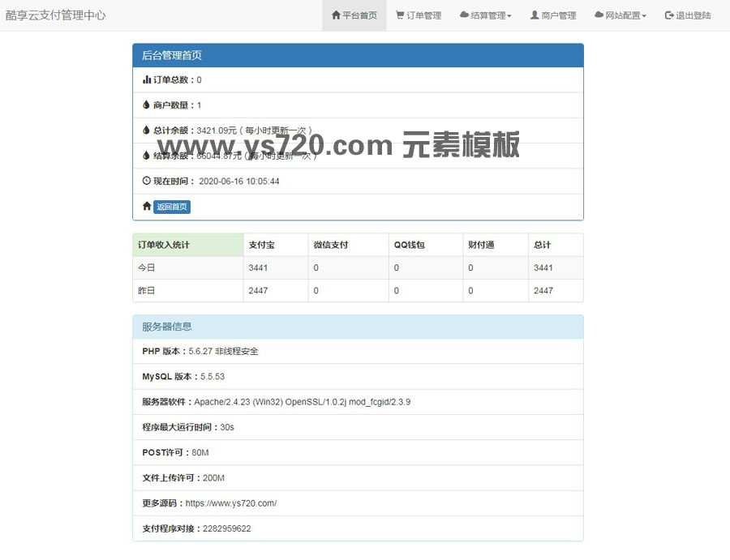The width and height of the screenshot is (730, 560).
Task: Click the 文件上传许可 200M row
Action: coord(358,477)
